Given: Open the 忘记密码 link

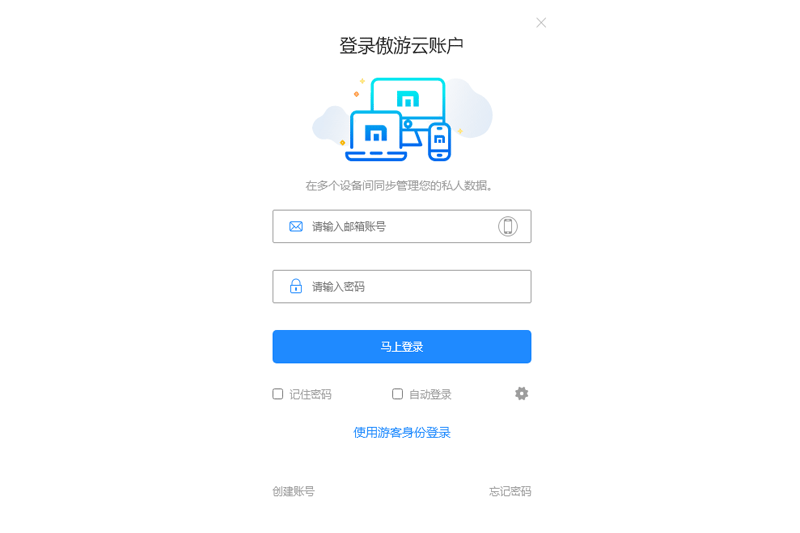Looking at the screenshot, I should [510, 491].
